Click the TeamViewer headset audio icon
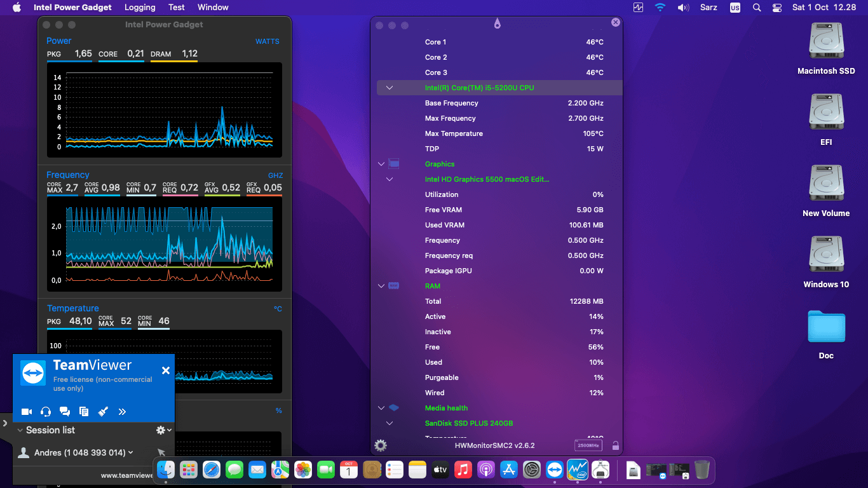This screenshot has width=868, height=488. 46,412
